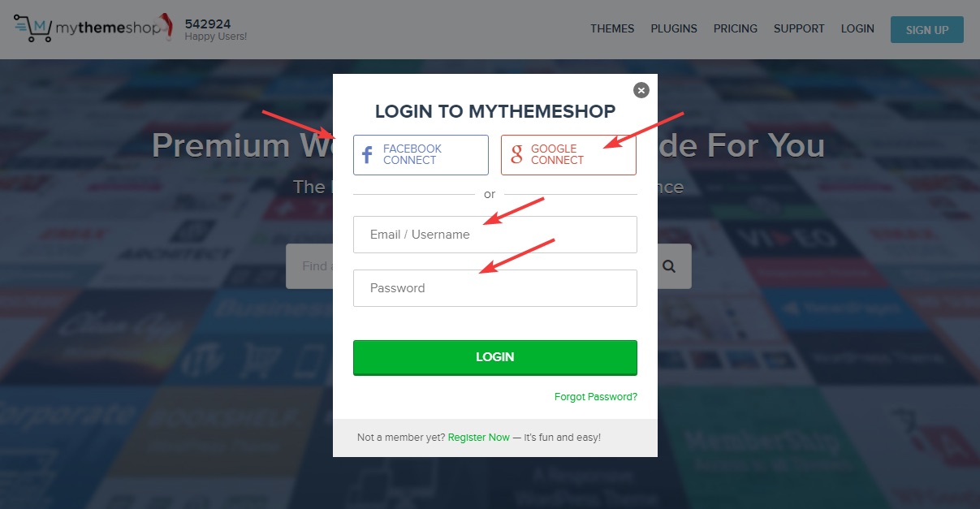This screenshot has height=509, width=980.
Task: Connect using Facebook Connect button
Action: [421, 155]
